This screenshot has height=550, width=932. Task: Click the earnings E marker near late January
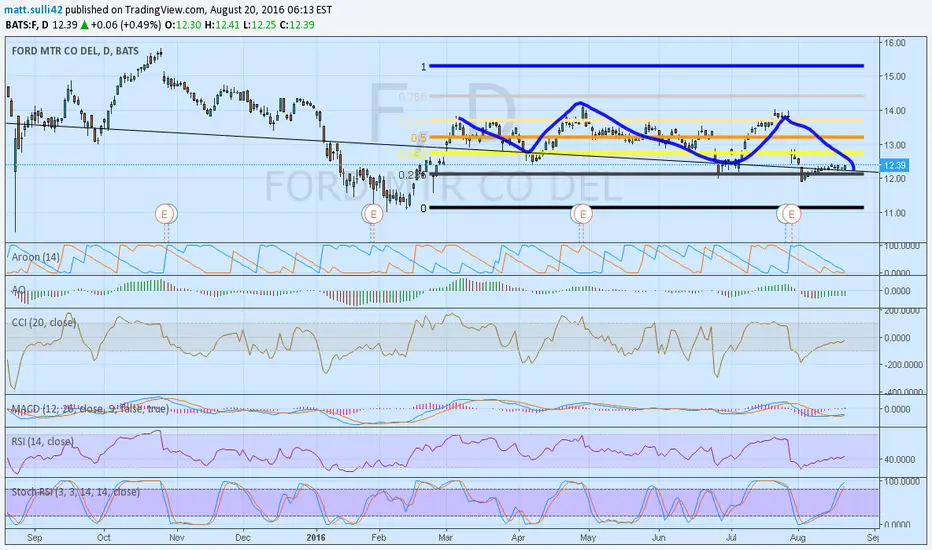pos(373,213)
